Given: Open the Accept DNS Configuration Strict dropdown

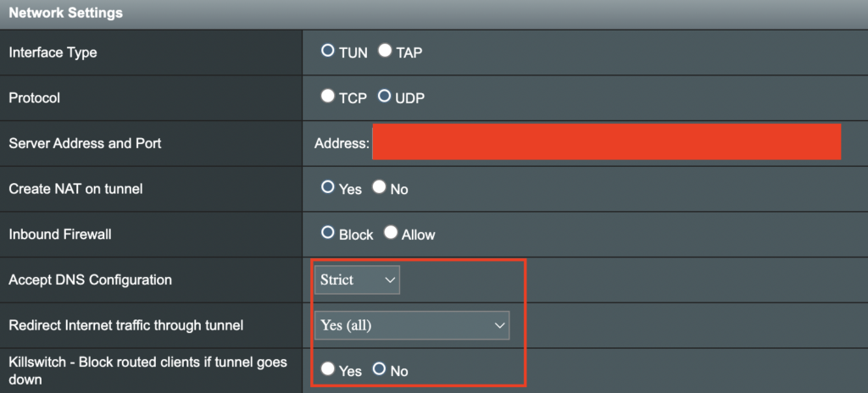Looking at the screenshot, I should pyautogui.click(x=357, y=280).
